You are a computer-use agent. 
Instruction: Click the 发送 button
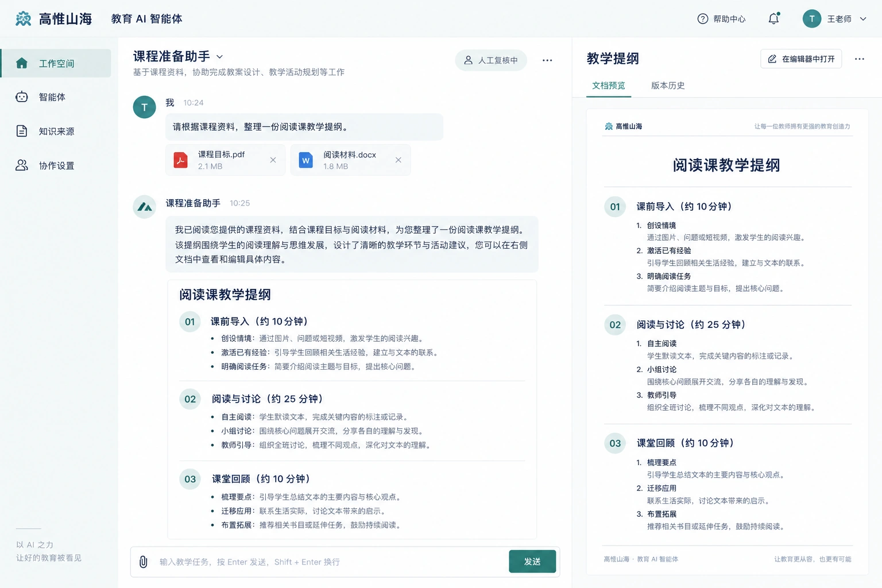coord(532,562)
